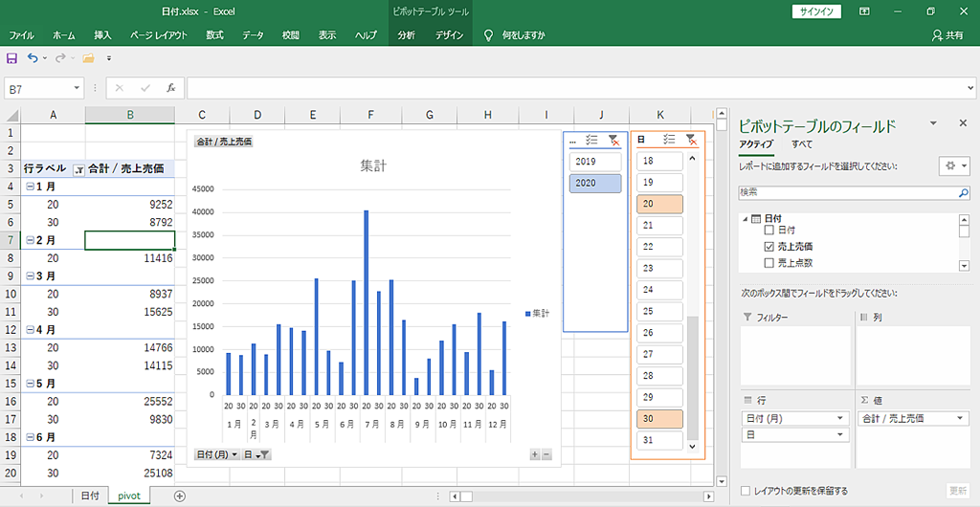Check the 日付 field checkbox
The image size is (980, 507).
(769, 231)
